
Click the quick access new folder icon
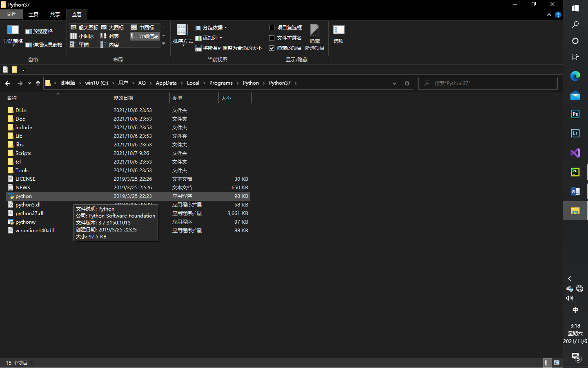tap(14, 70)
